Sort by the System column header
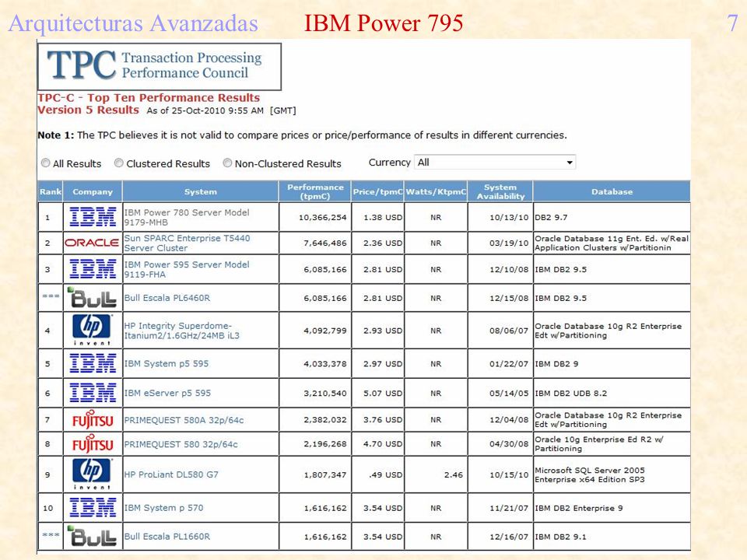The width and height of the screenshot is (747, 560). click(x=201, y=191)
